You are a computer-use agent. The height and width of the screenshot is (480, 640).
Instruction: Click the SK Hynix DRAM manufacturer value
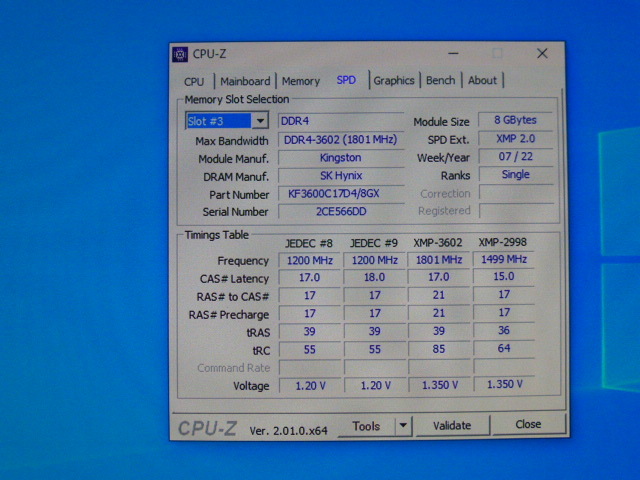(341, 176)
